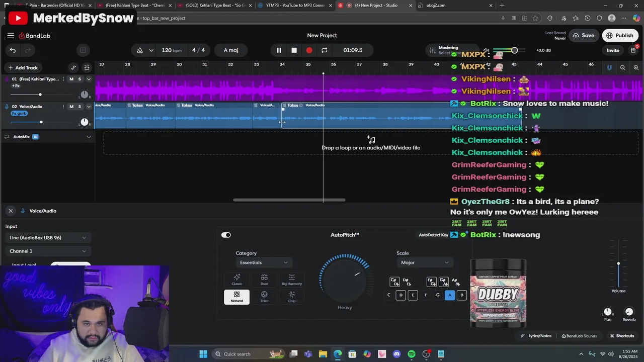
Task: Pause playback
Action: click(279, 50)
